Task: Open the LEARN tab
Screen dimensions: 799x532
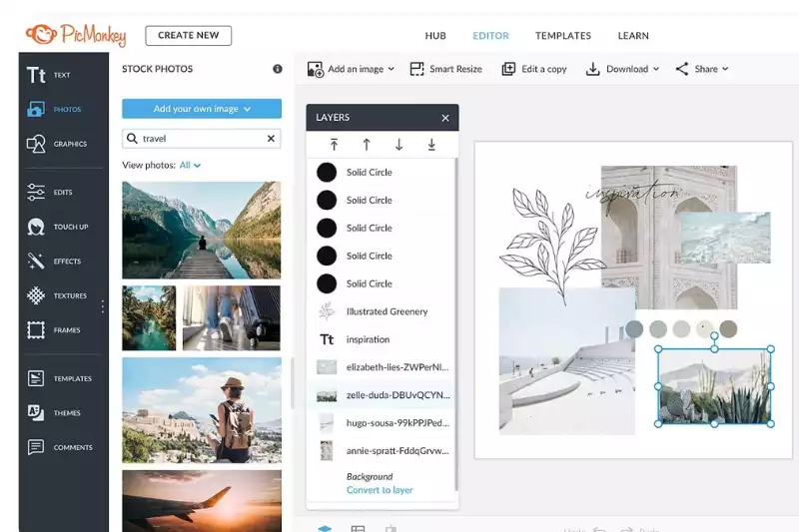Action: click(x=633, y=36)
